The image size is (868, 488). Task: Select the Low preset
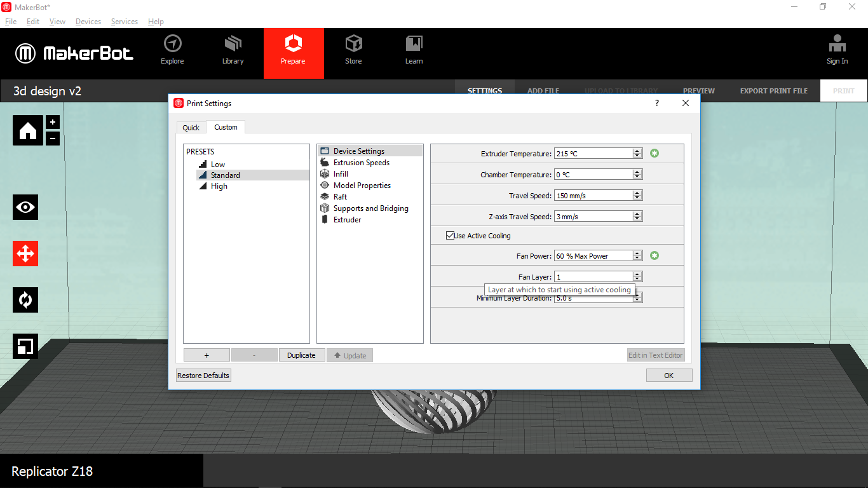click(218, 164)
